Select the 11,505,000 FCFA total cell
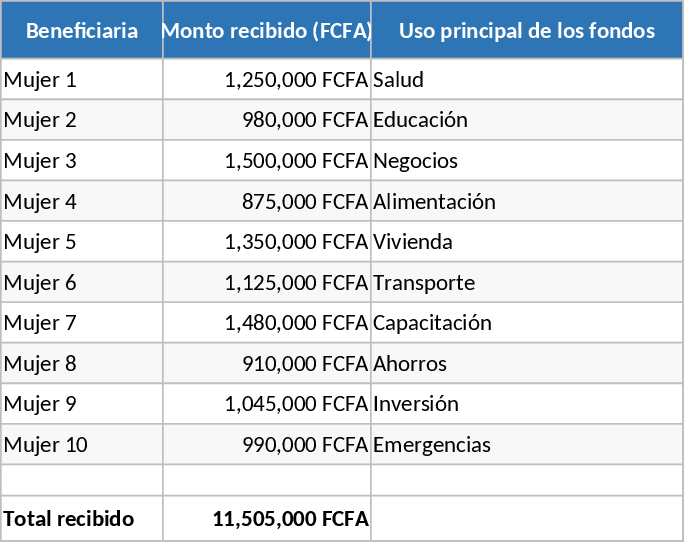The width and height of the screenshot is (684, 542). pyautogui.click(x=266, y=519)
